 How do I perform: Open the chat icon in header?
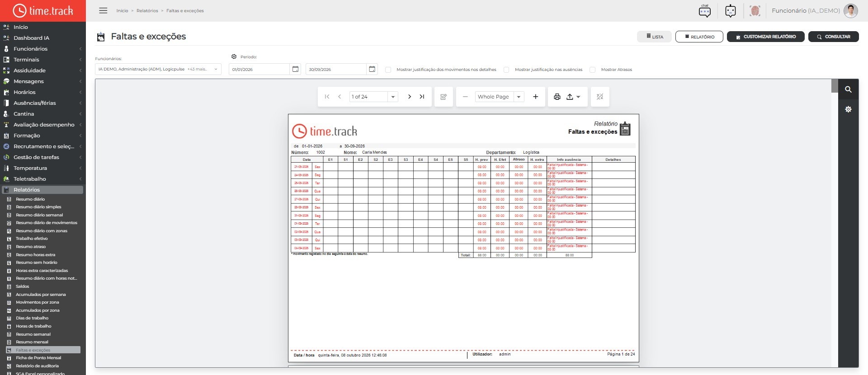(704, 11)
